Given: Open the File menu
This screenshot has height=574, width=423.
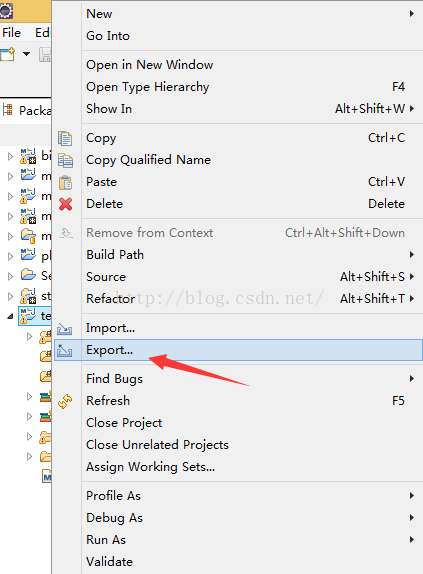Looking at the screenshot, I should coord(11,33).
